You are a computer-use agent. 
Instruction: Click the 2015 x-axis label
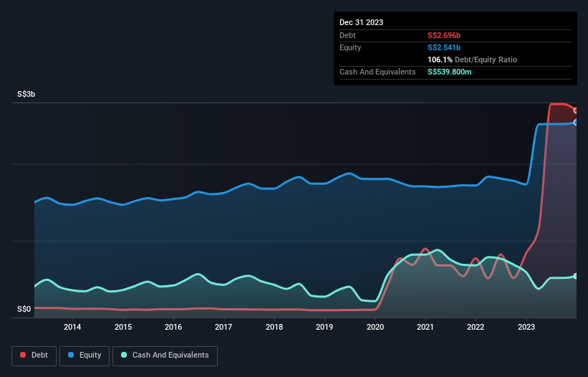coord(123,327)
